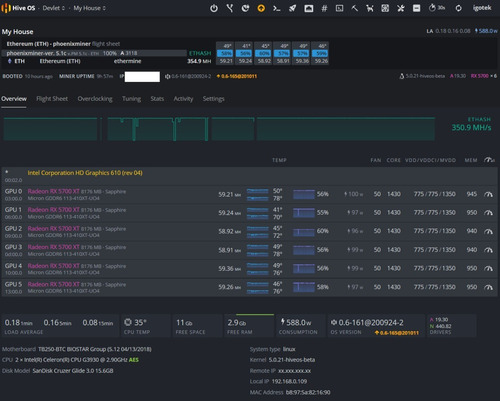This screenshot has height=401, width=500.
Task: Click the white minus box toolbar icon
Action: pos(416,8)
